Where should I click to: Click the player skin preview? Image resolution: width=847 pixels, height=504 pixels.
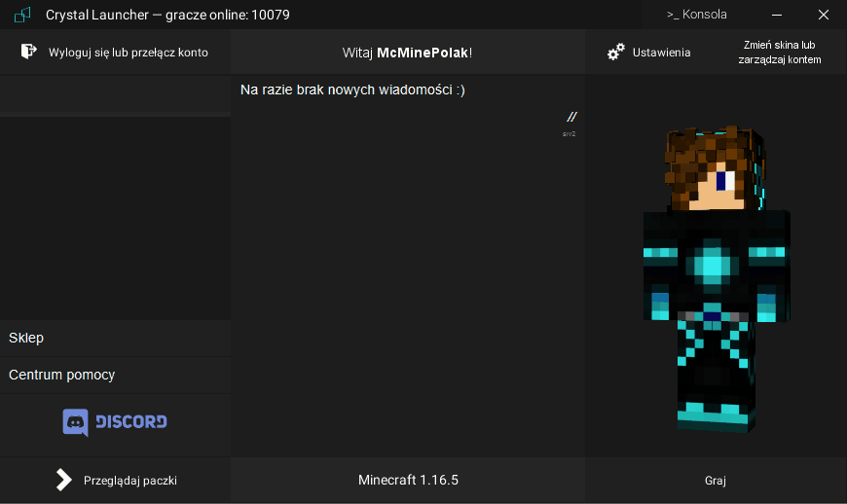pyautogui.click(x=715, y=282)
